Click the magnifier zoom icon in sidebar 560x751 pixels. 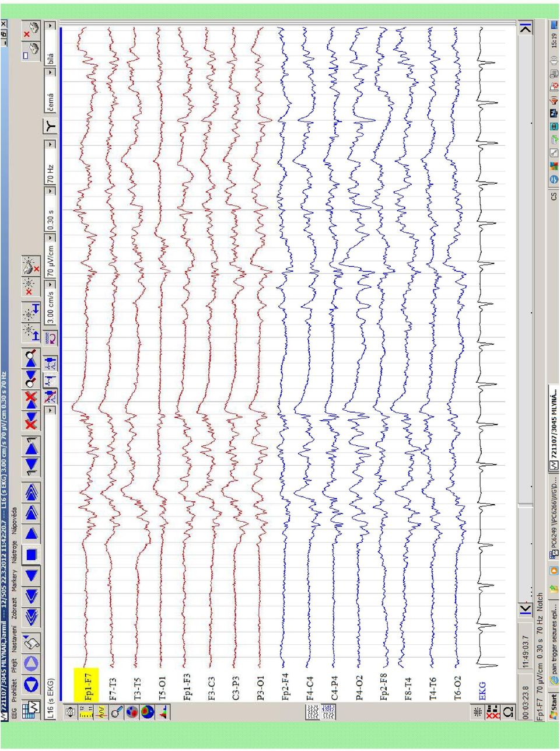click(116, 712)
